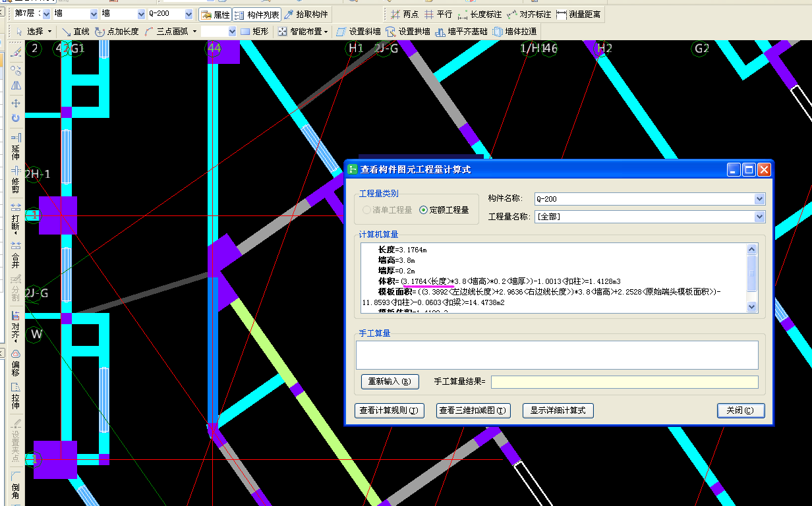Choose the 直线 line drawing tool
This screenshot has height=506, width=812.
pyautogui.click(x=75, y=32)
